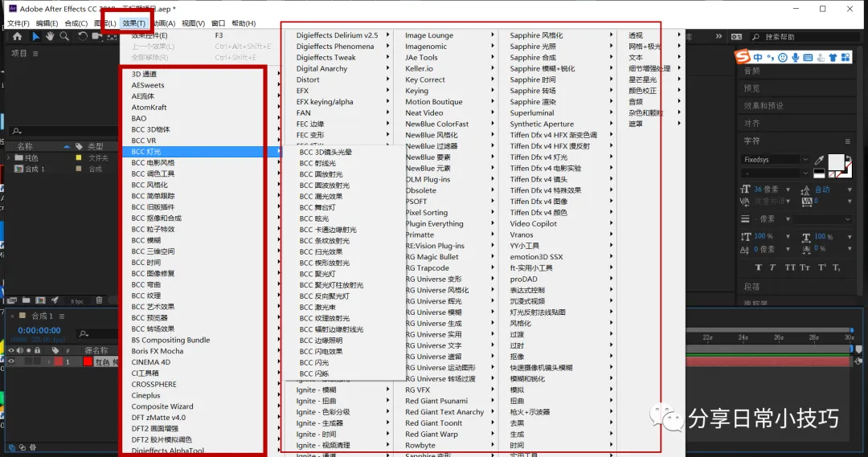The height and width of the screenshot is (457, 868).
Task: Click the Sogou soft keyboard icon
Action: [808, 58]
